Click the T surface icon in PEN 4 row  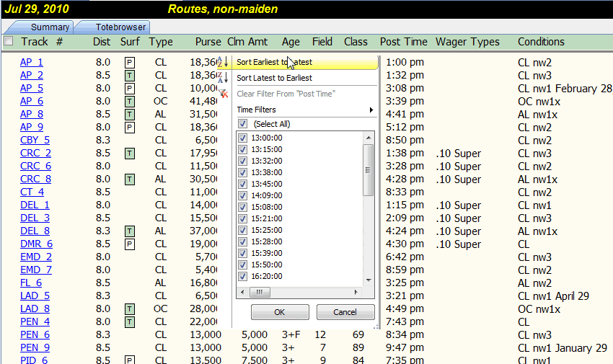(x=130, y=321)
